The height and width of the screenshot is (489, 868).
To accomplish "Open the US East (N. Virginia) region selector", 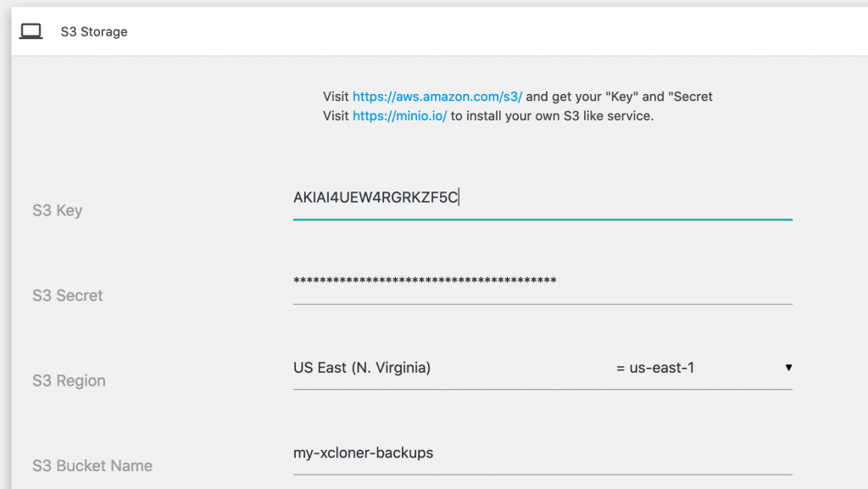I will 542,368.
